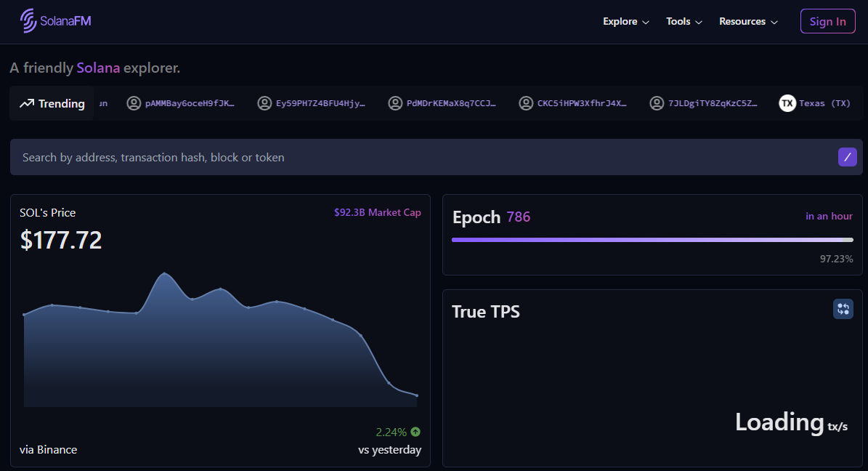
Task: Click the SOL price $177.72
Action: [x=61, y=240]
